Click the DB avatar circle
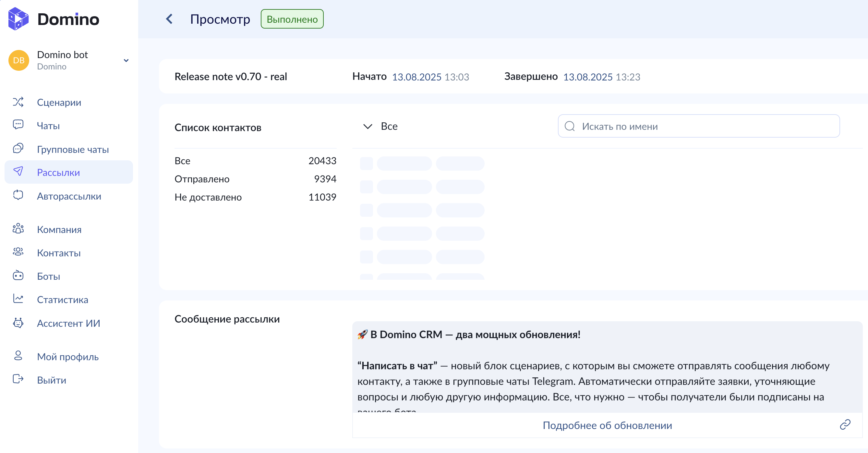Screen dimensions: 868x453 pos(18,60)
